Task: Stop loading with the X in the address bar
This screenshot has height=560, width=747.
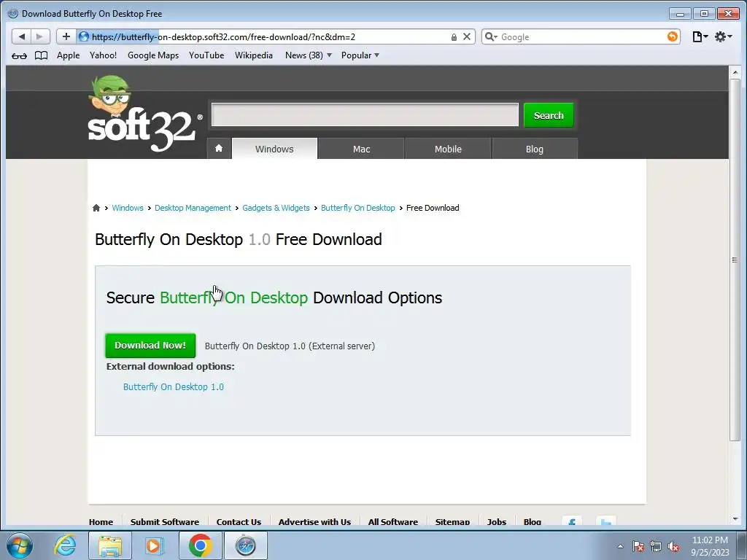Action: (467, 36)
